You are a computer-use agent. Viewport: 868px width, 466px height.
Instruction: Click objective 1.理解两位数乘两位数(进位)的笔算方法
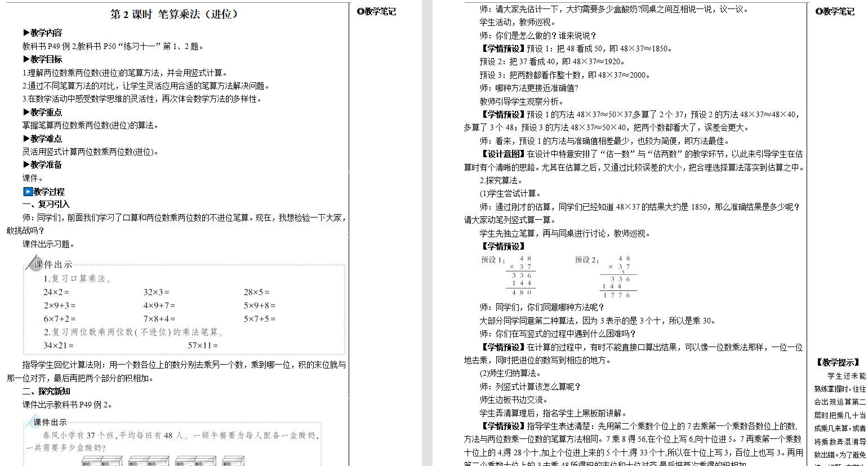pyautogui.click(x=125, y=73)
